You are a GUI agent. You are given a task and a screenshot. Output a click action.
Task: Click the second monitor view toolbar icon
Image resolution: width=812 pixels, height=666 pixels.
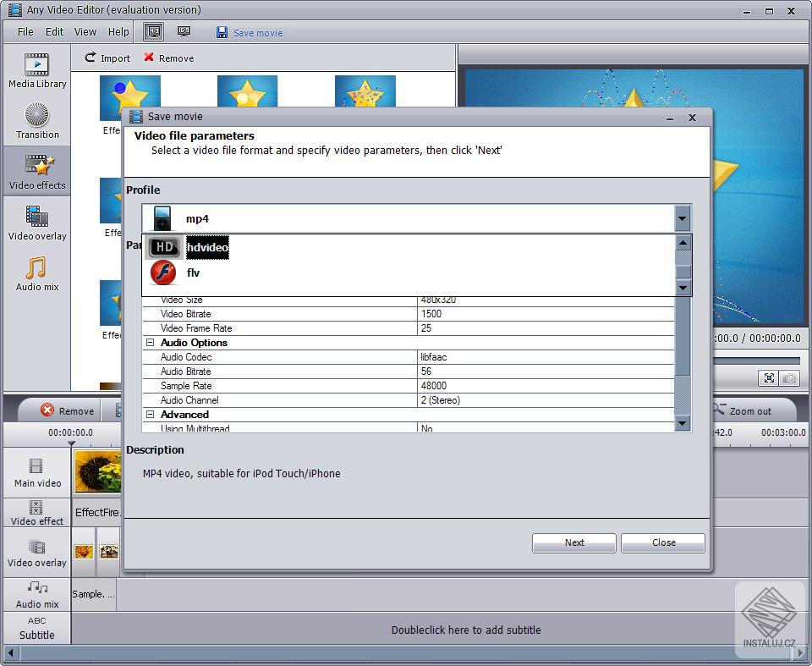click(x=184, y=32)
